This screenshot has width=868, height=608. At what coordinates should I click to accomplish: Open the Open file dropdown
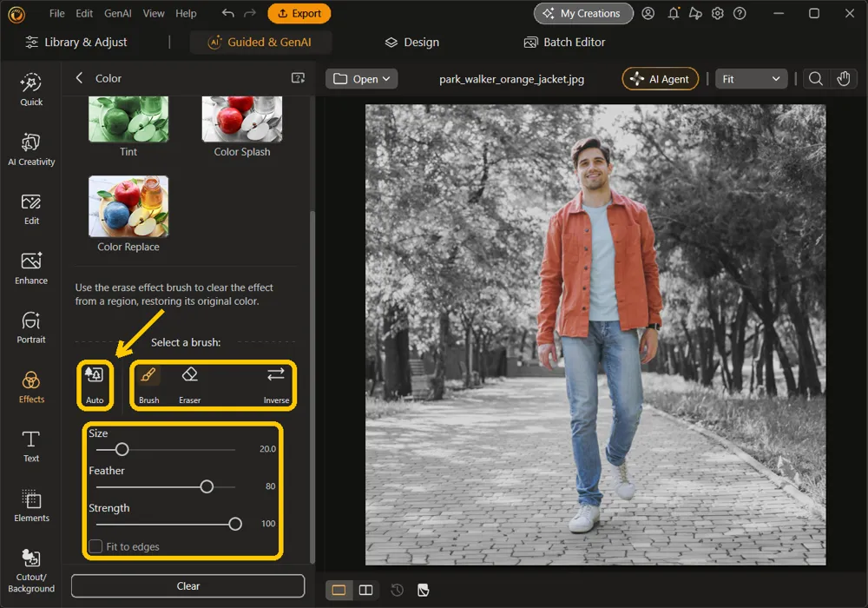[x=361, y=79]
